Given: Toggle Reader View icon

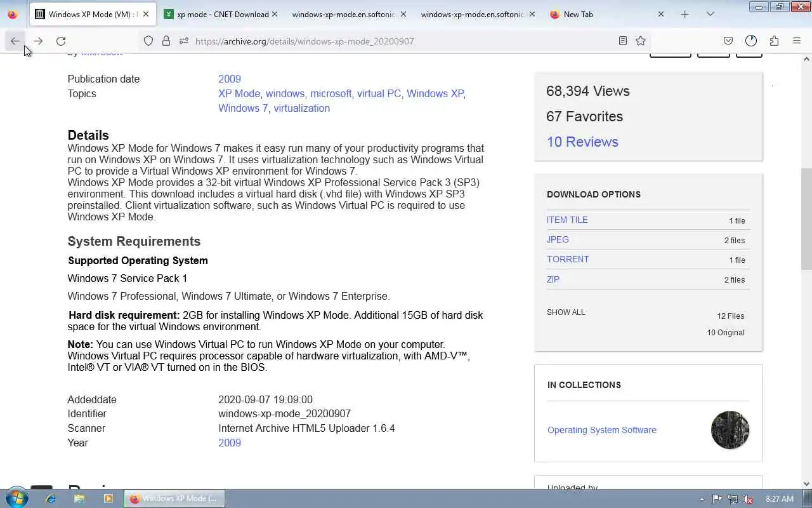Looking at the screenshot, I should (623, 41).
